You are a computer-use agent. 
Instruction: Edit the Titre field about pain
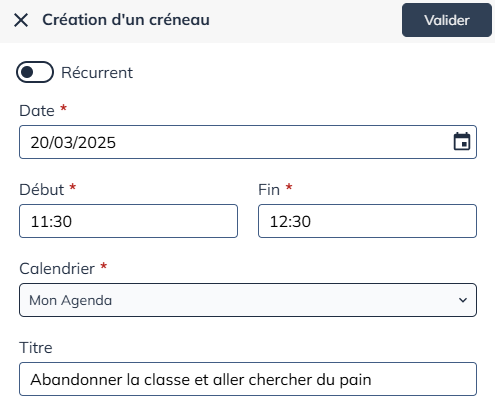pyautogui.click(x=248, y=379)
